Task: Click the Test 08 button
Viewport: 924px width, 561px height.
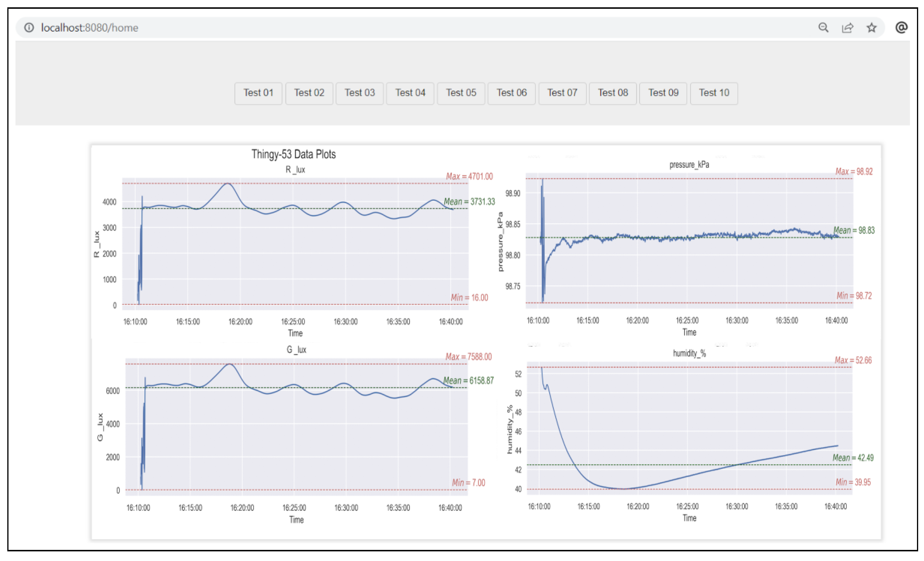Action: (613, 93)
